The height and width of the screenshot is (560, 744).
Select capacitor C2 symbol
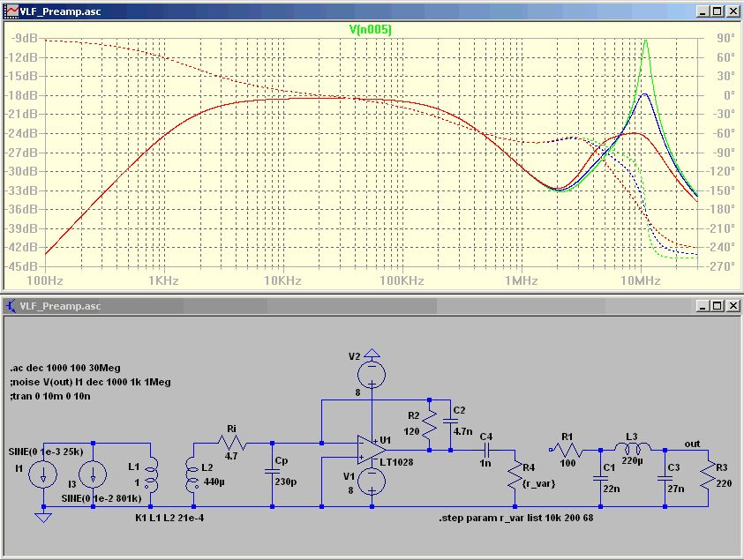tap(450, 421)
